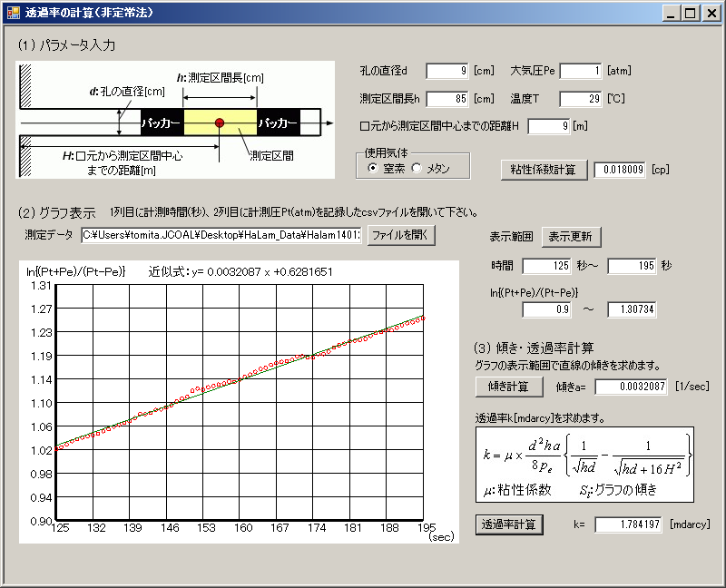Viewport: 726px width, 588px height.
Task: Click the 大気圧Pe input field
Action: (x=580, y=71)
